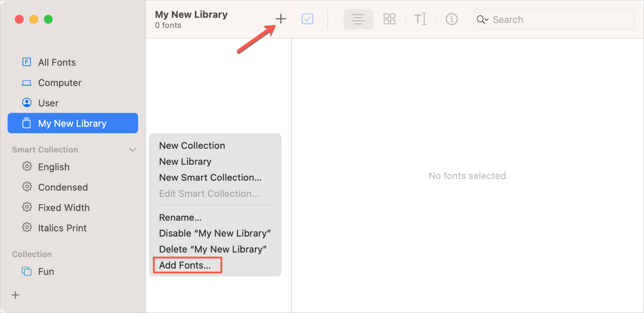Click the green zoom window button
The width and height of the screenshot is (644, 313).
click(48, 19)
